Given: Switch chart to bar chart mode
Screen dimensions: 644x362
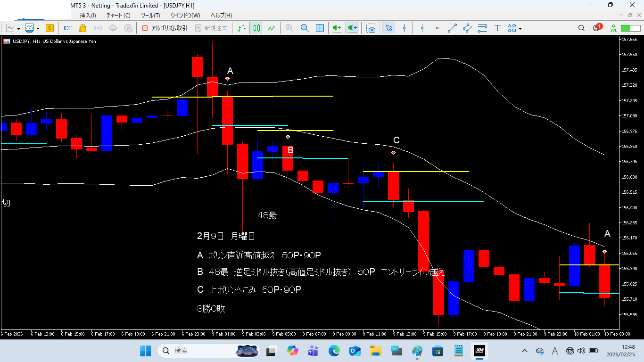Looking at the screenshot, I should click(242, 28).
